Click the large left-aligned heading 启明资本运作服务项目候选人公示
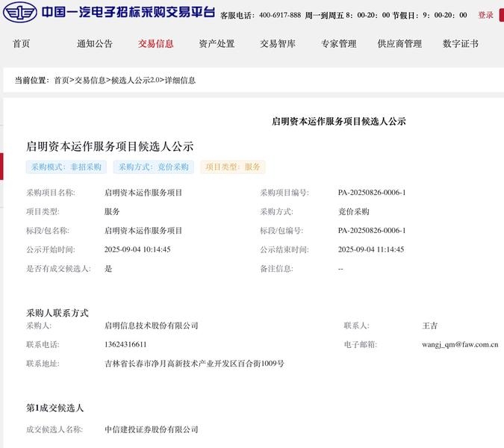This screenshot has width=504, height=448. (x=110, y=146)
